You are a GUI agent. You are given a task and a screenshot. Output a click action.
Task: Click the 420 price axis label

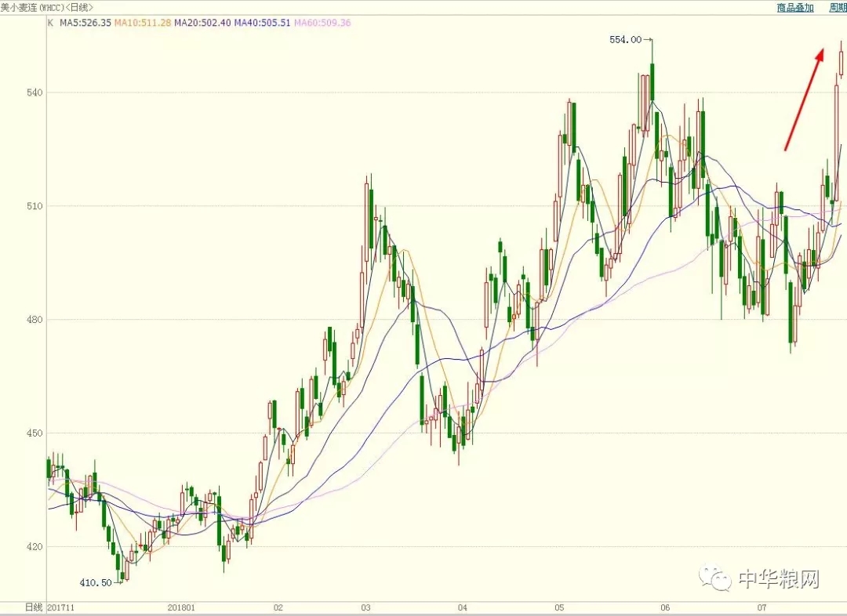click(35, 546)
